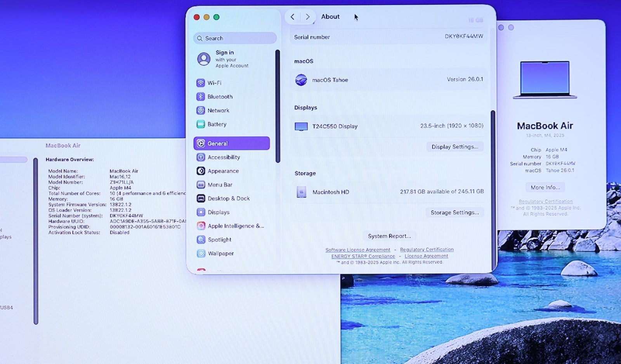Go forward with the right chevron
The height and width of the screenshot is (364, 621).
[x=307, y=17]
